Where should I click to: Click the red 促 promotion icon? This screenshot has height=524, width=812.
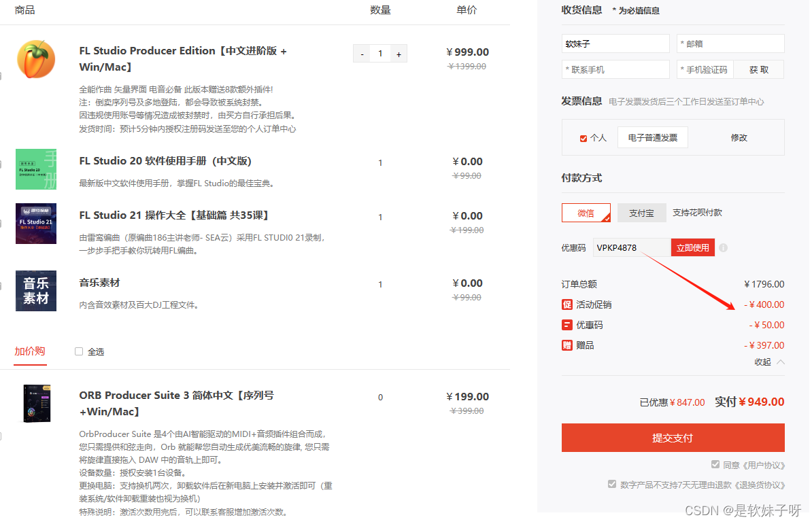click(567, 304)
